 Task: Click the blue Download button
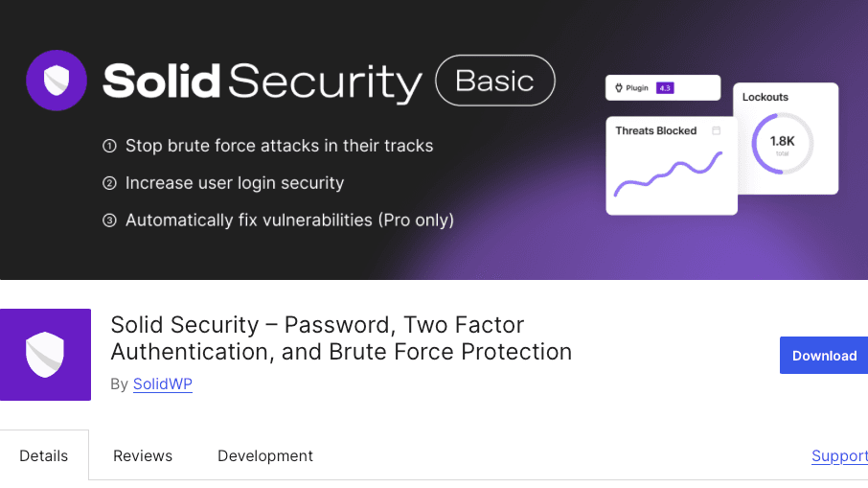click(x=824, y=355)
